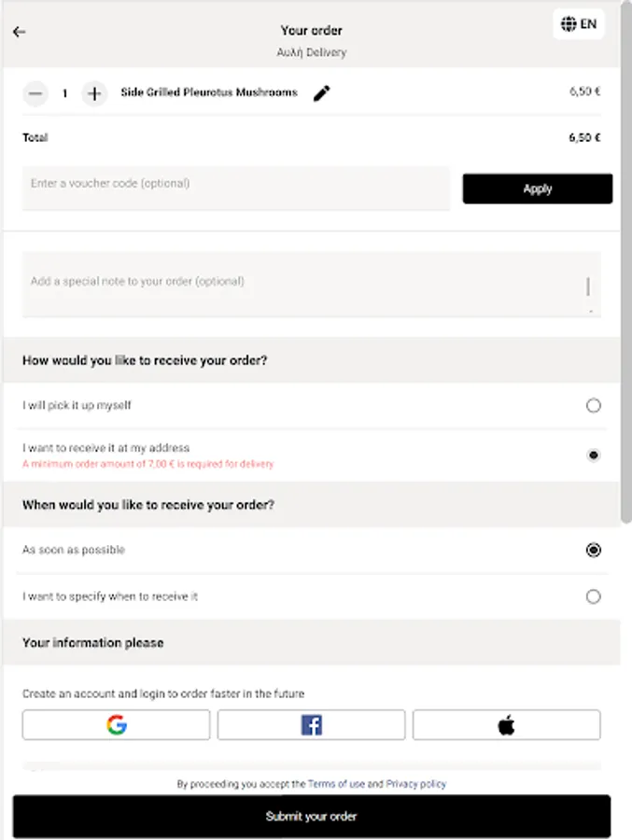
Task: Sign in with Google icon
Action: [116, 725]
